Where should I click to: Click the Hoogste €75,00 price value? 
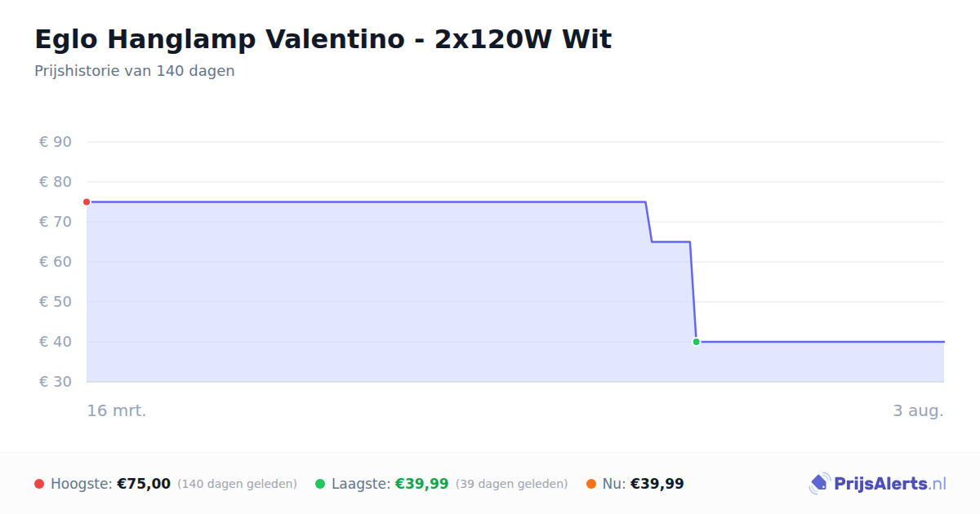coord(144,484)
